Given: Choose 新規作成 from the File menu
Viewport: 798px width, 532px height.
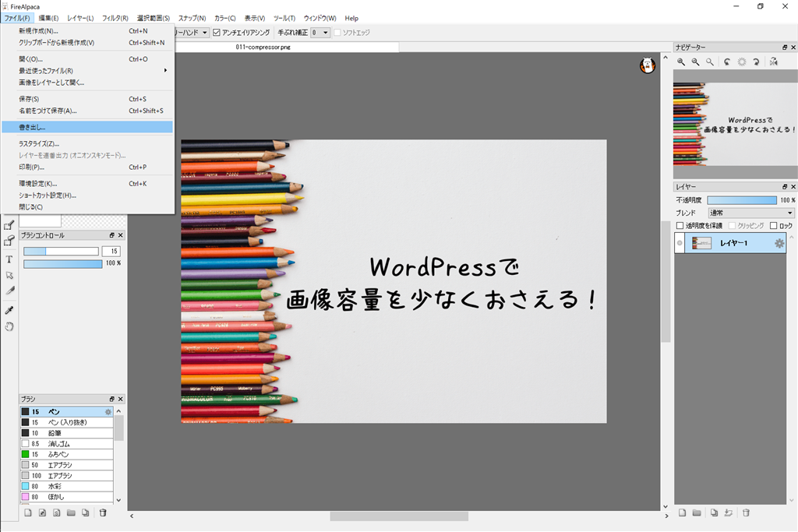Looking at the screenshot, I should [87, 31].
